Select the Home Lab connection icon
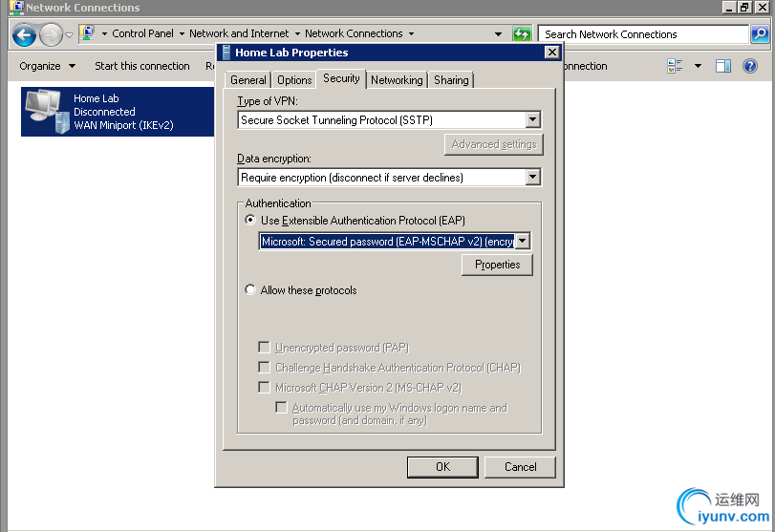Screen dimensions: 775x532 pyautogui.click(x=48, y=112)
